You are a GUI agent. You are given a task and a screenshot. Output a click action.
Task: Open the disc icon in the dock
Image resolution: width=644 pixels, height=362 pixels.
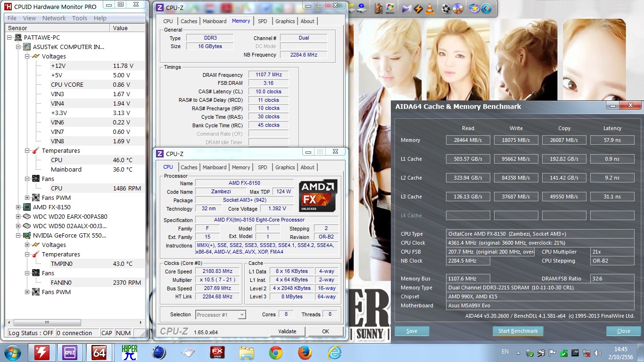[x=457, y=8]
